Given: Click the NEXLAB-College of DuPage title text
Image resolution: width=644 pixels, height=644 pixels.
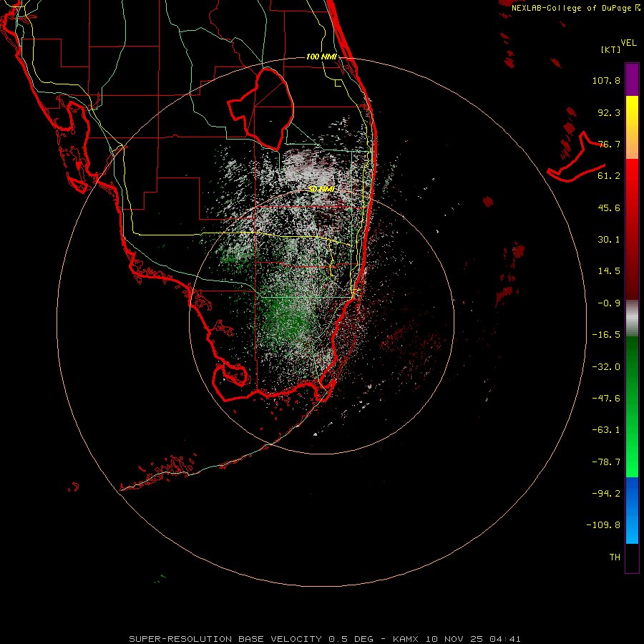Looking at the screenshot, I should point(572,8).
